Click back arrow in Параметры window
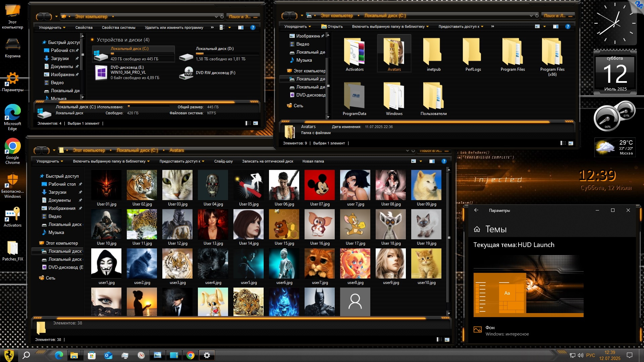Viewport: 644px width, 362px height. 476,210
